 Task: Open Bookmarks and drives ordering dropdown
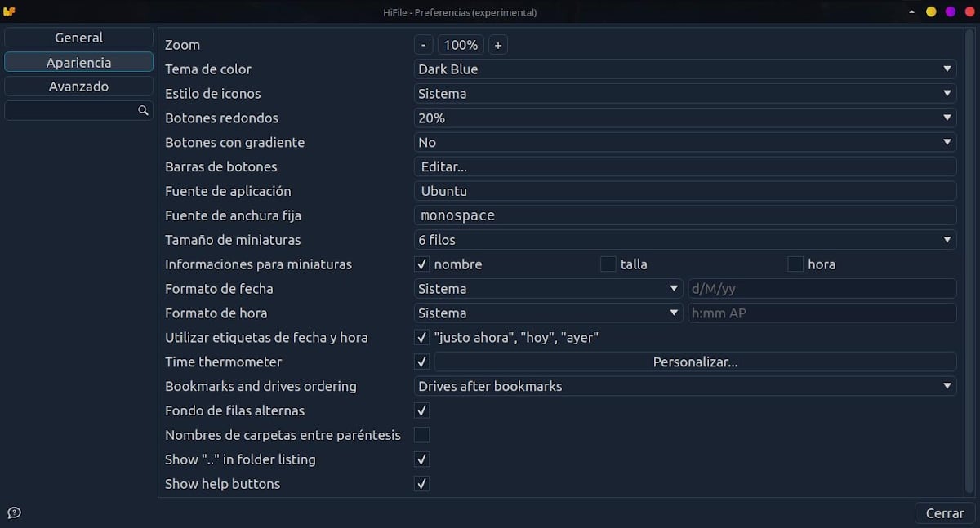(684, 386)
